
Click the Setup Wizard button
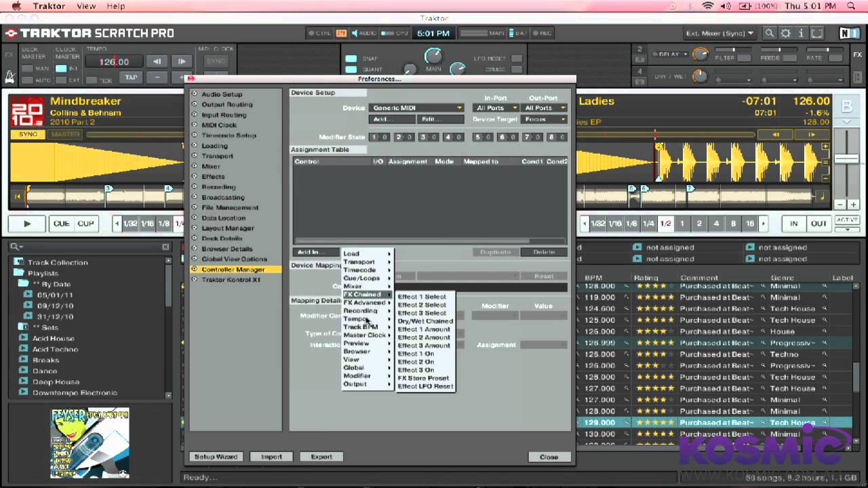[216, 457]
